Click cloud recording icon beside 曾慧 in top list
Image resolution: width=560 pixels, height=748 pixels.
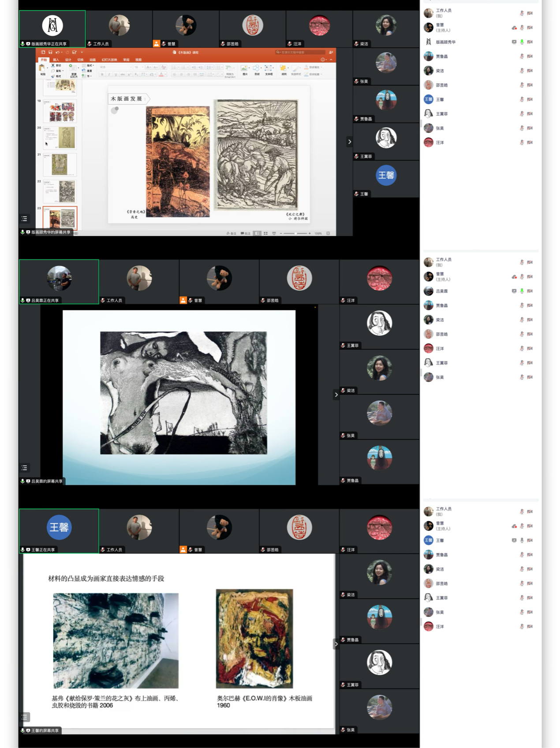[514, 28]
